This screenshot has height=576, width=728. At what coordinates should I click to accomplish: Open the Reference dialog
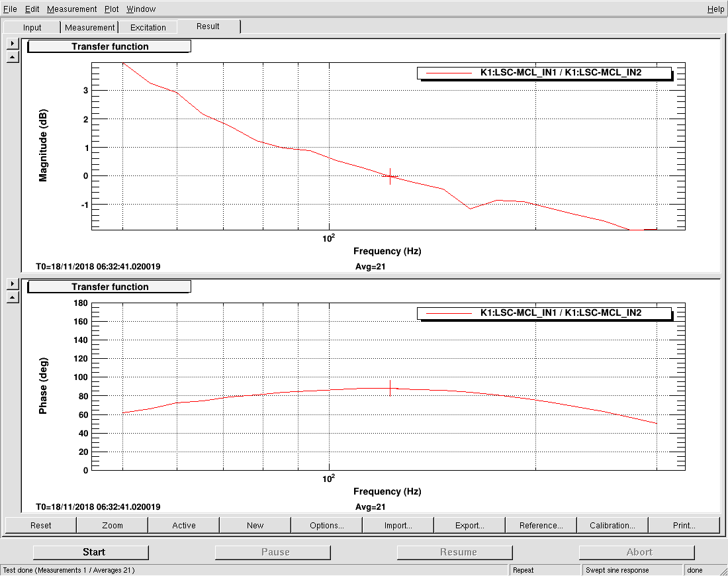click(541, 526)
